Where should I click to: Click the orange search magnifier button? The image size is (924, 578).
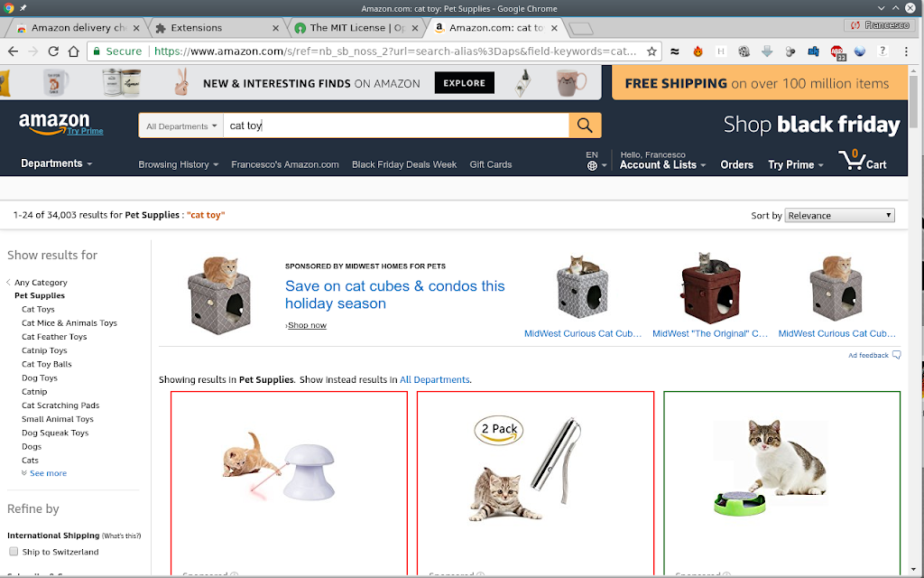click(x=585, y=126)
